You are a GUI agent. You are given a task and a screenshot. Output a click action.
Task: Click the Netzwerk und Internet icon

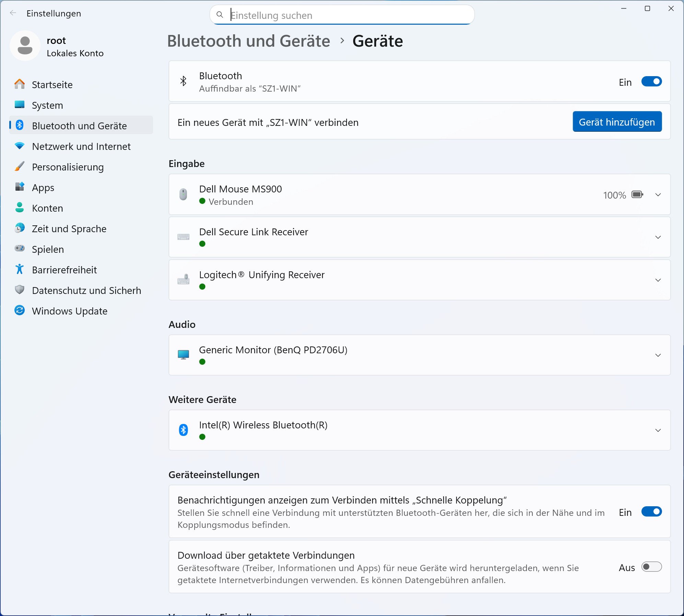coord(20,146)
